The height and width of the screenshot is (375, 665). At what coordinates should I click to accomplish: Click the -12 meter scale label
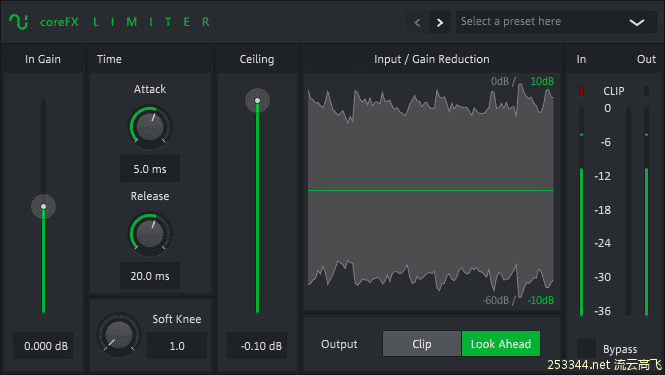tap(603, 176)
